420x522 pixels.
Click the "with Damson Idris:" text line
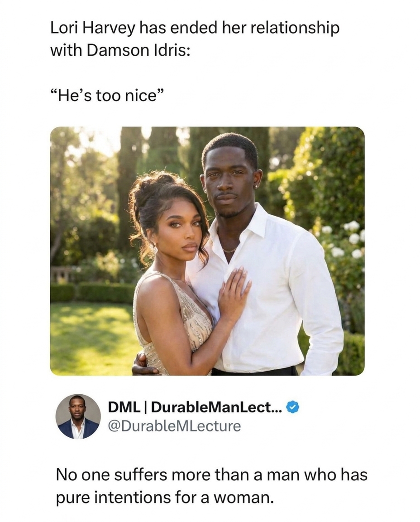coord(120,50)
